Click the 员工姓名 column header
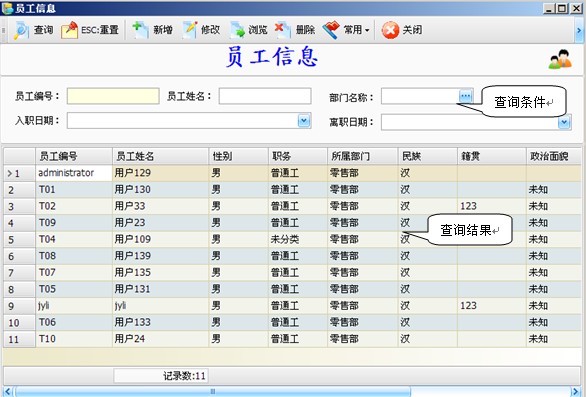Screen dimensions: 586x397 [x=160, y=156]
